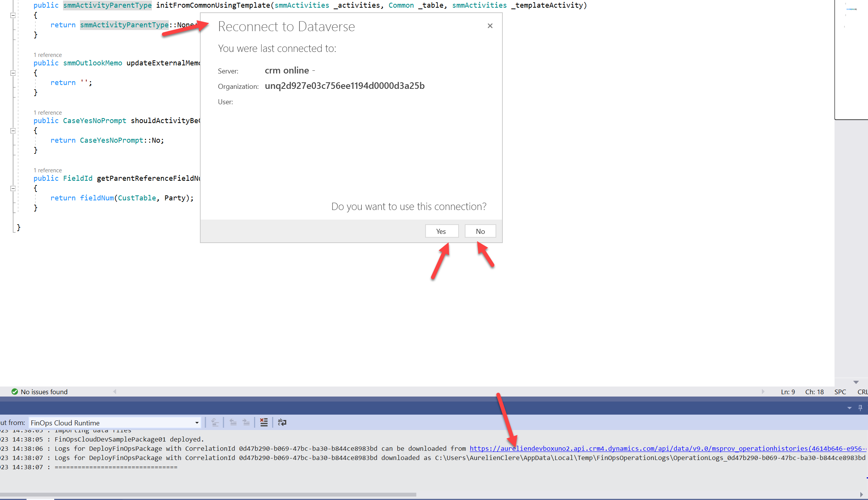Pin the Output window with pushpin icon

tap(860, 408)
